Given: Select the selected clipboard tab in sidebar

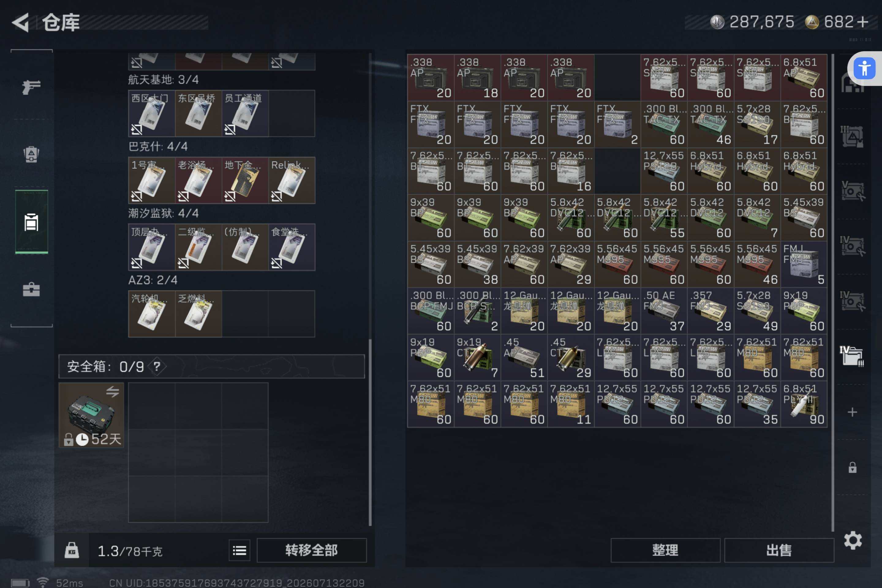Looking at the screenshot, I should [32, 222].
